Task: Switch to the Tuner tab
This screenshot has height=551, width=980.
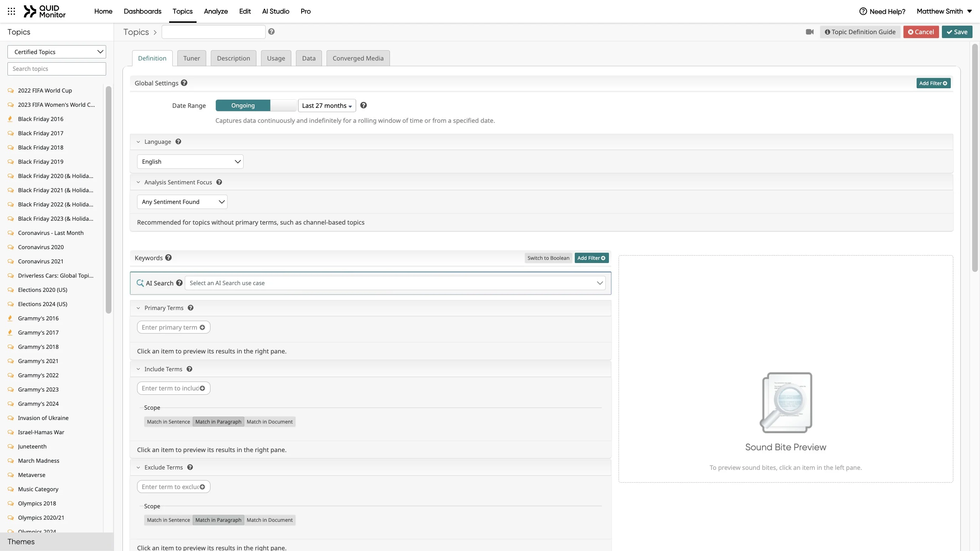Action: (191, 58)
